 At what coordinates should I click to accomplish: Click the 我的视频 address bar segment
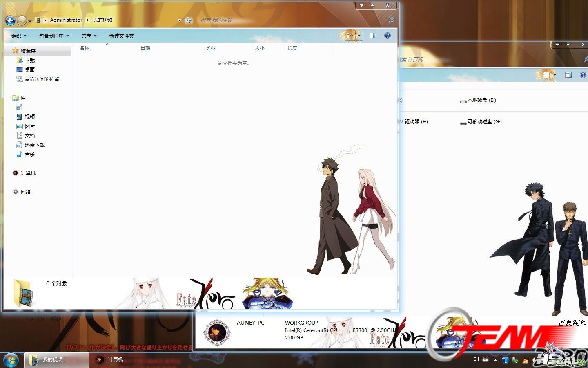[102, 20]
